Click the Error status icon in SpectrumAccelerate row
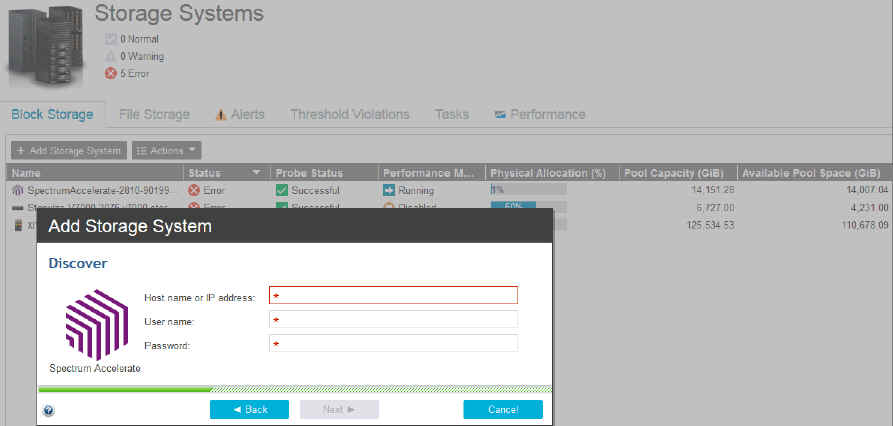This screenshot has height=426, width=893. [x=194, y=190]
